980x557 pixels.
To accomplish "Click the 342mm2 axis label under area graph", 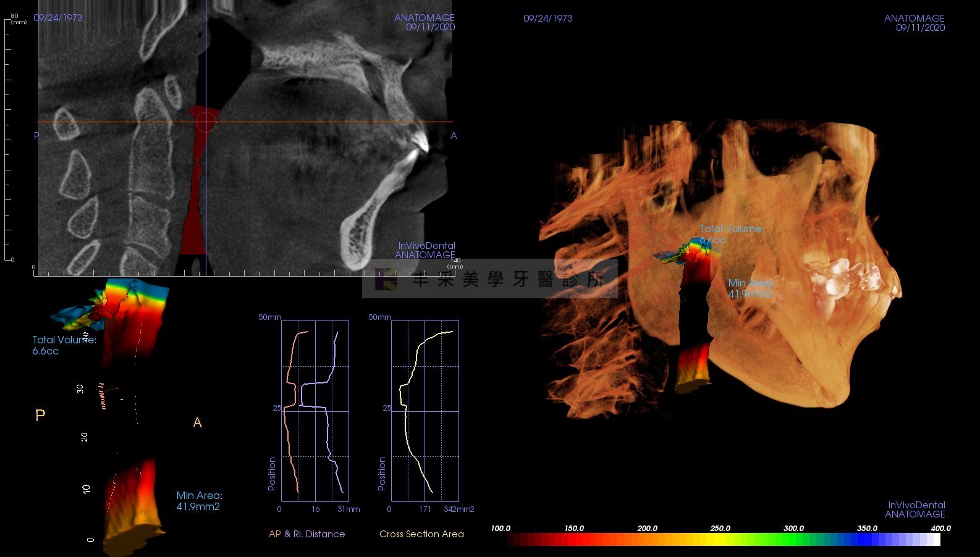I will tap(458, 509).
